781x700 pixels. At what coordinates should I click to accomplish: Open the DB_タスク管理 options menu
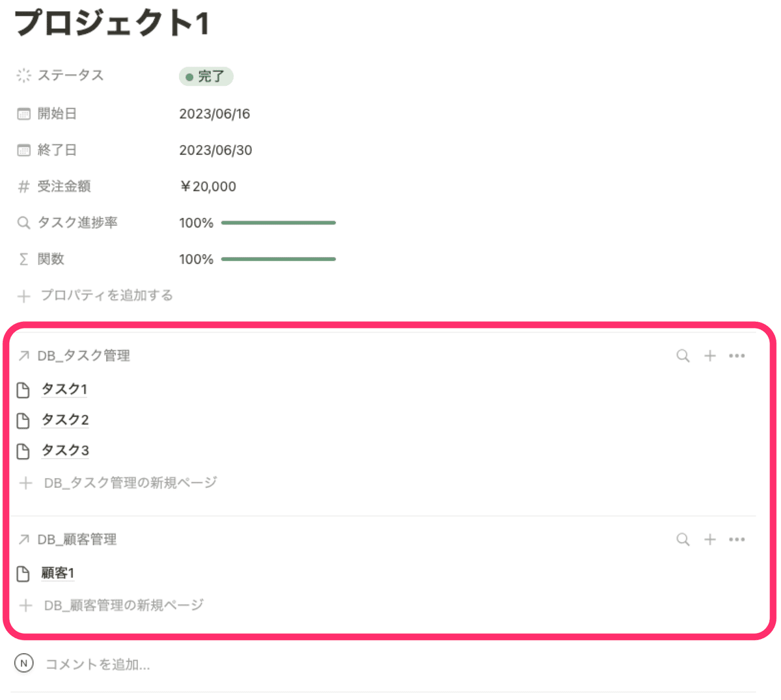pos(737,356)
